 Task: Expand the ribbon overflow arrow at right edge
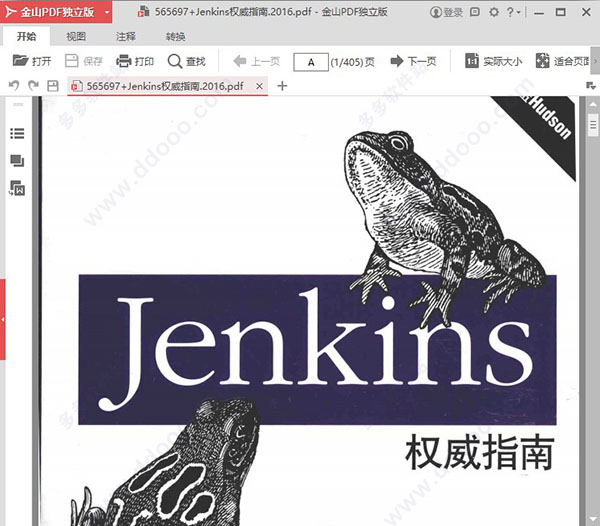tap(595, 60)
